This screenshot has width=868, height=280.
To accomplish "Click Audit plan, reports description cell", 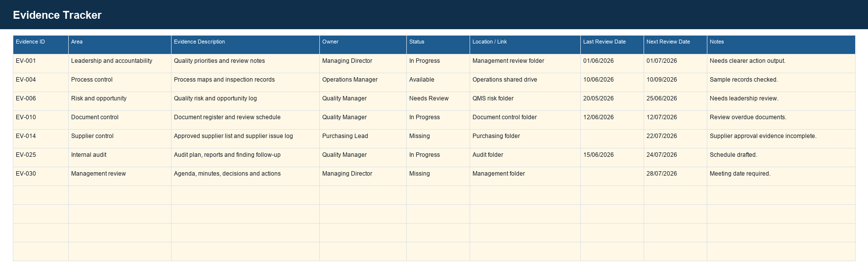I will point(245,157).
